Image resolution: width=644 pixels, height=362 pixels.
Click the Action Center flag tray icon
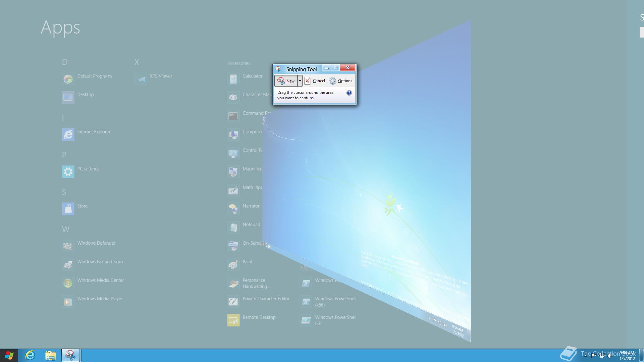click(594, 356)
